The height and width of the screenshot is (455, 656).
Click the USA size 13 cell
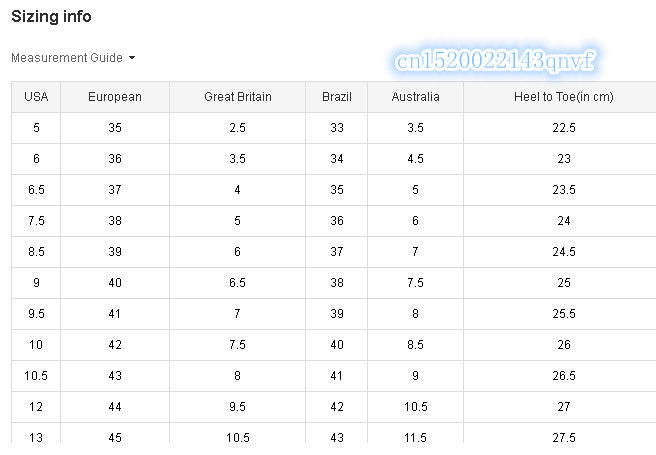click(36, 437)
